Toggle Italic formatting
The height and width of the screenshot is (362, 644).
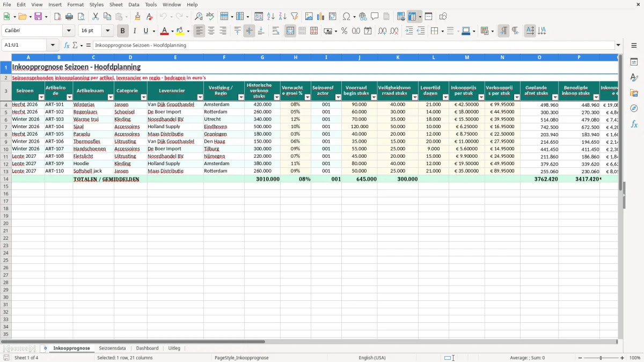click(135, 31)
